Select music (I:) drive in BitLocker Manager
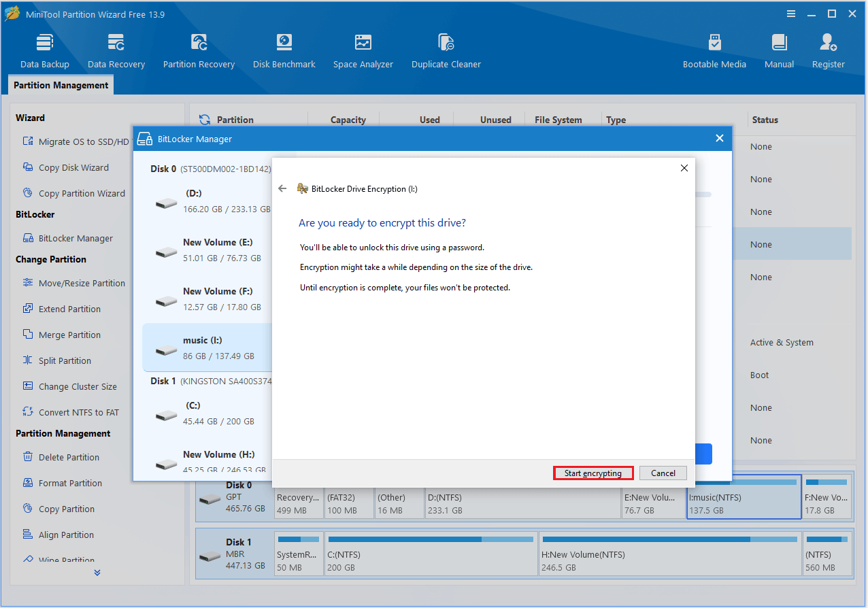The width and height of the screenshot is (868, 608). tap(207, 348)
